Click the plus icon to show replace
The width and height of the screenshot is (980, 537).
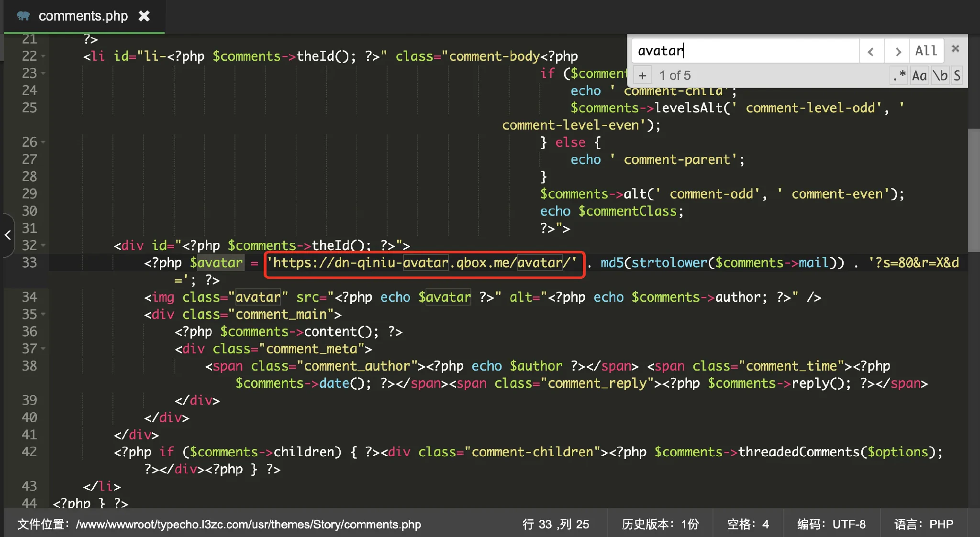pos(642,76)
